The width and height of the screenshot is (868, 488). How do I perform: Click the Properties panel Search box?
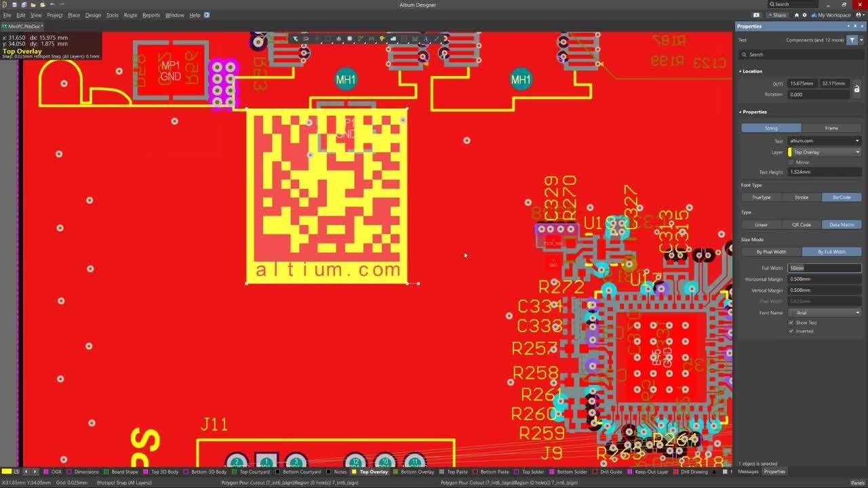click(x=801, y=54)
